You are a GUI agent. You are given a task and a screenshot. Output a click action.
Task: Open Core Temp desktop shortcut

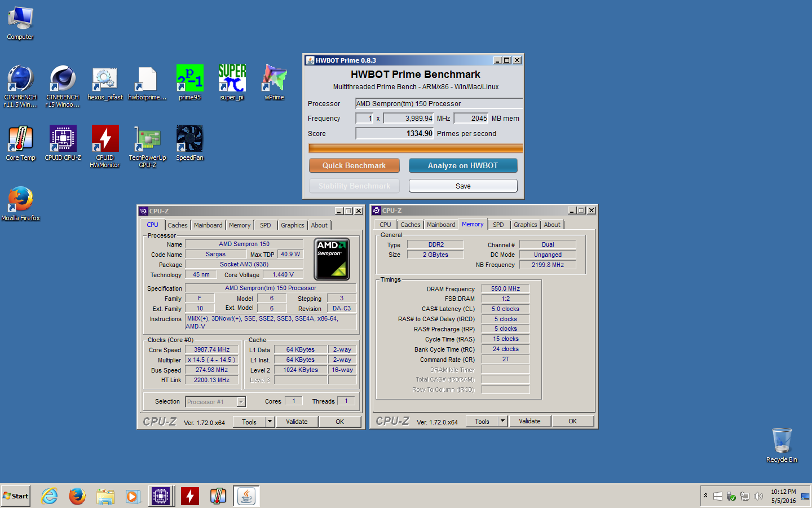[20, 143]
